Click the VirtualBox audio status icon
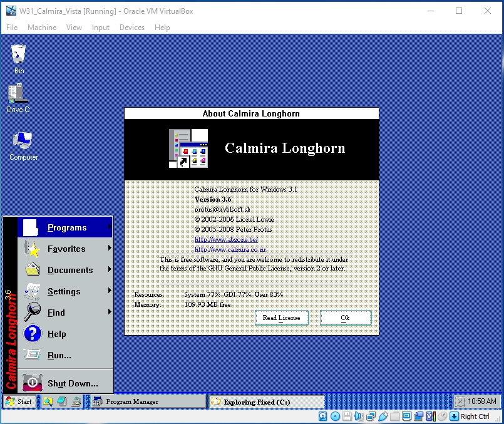 [x=359, y=416]
